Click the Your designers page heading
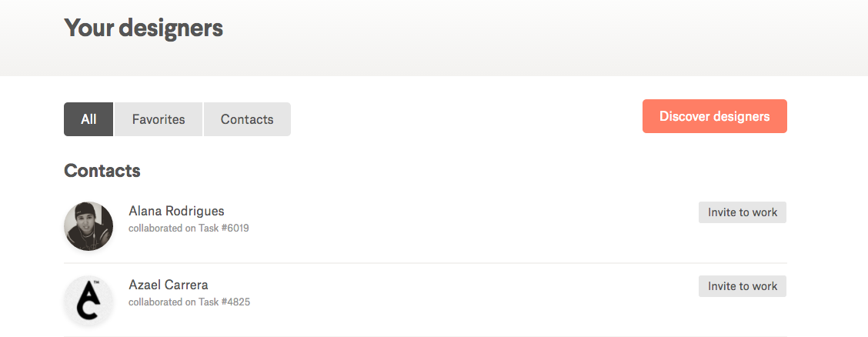The width and height of the screenshot is (868, 337). pyautogui.click(x=143, y=28)
